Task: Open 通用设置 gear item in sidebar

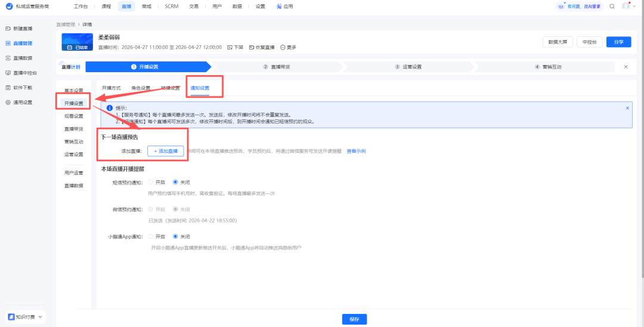Action: [x=19, y=102]
